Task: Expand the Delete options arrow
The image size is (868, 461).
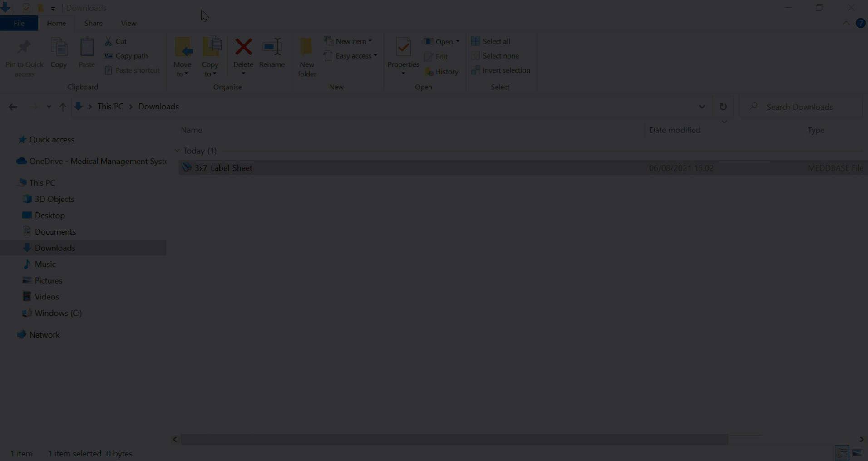Action: pos(243,74)
